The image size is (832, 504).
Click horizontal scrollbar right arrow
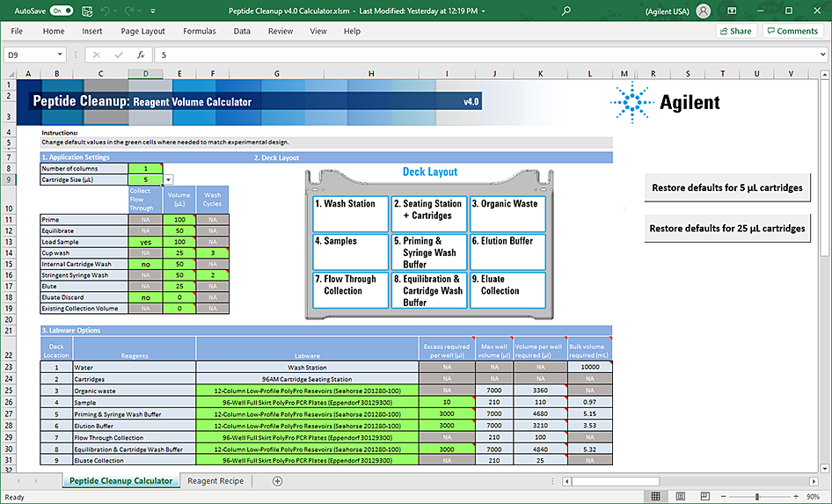[814, 482]
